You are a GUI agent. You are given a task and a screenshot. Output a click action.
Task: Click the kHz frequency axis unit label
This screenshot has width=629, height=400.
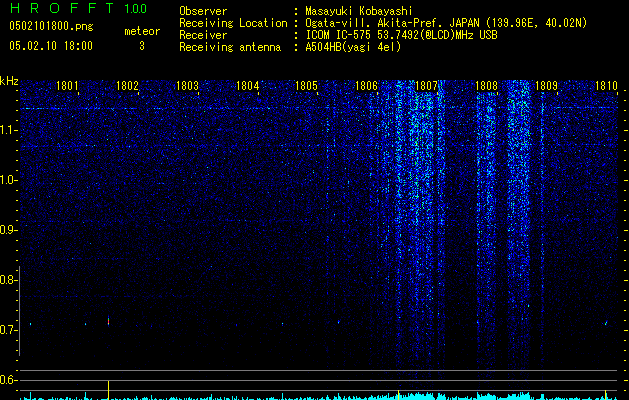point(9,81)
